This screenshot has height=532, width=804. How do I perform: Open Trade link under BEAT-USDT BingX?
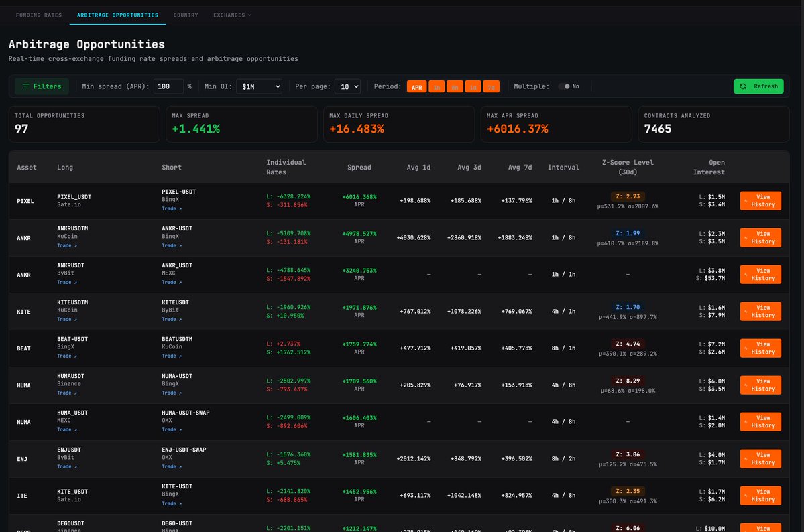point(66,356)
